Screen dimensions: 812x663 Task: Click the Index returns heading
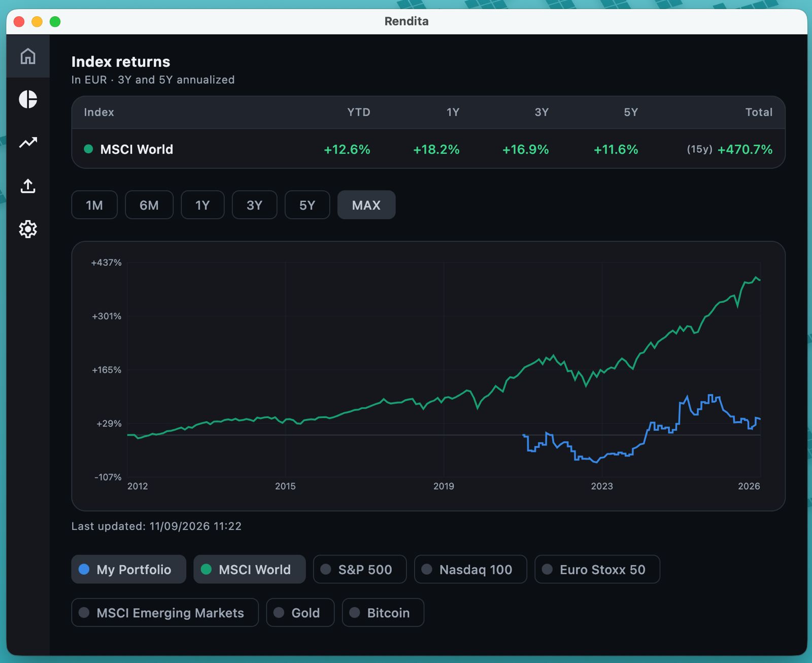tap(121, 61)
